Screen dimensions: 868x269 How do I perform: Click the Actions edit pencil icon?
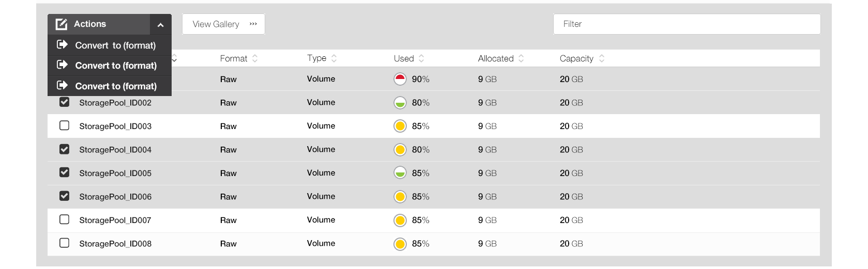tap(62, 24)
